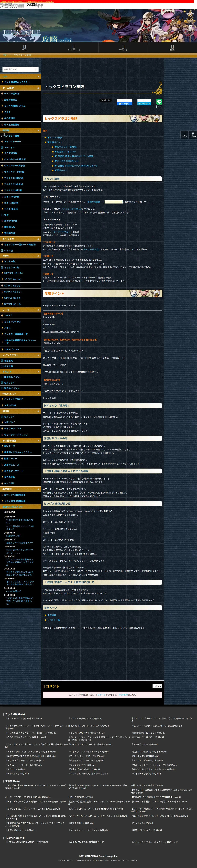Collapse the キャラクター sidebar section
This screenshot has height=868, width=197.
(x=38, y=239)
